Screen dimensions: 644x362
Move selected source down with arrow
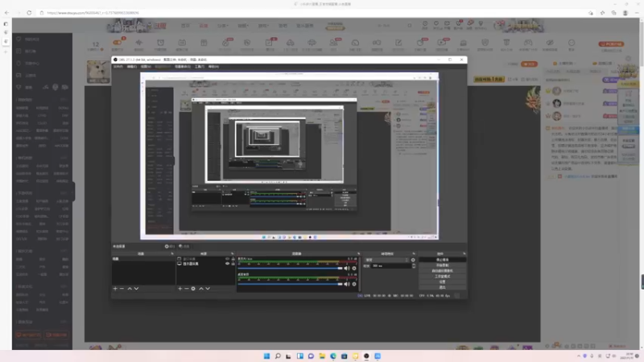click(x=208, y=289)
